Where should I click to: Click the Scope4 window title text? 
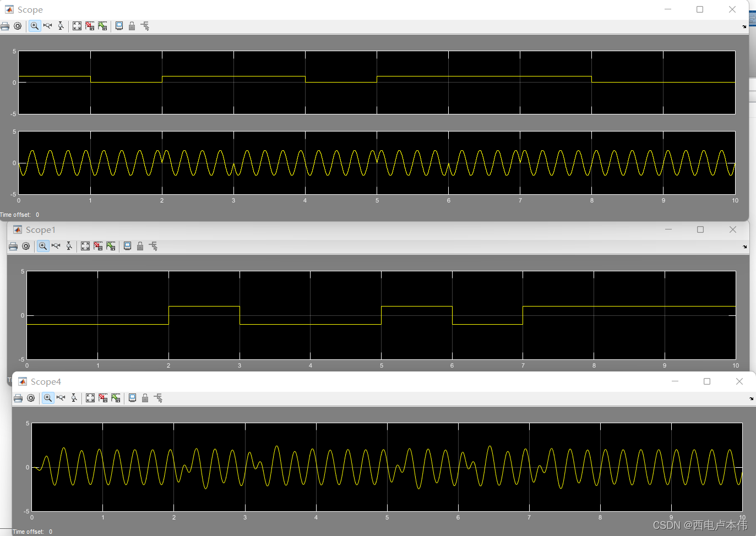(46, 382)
